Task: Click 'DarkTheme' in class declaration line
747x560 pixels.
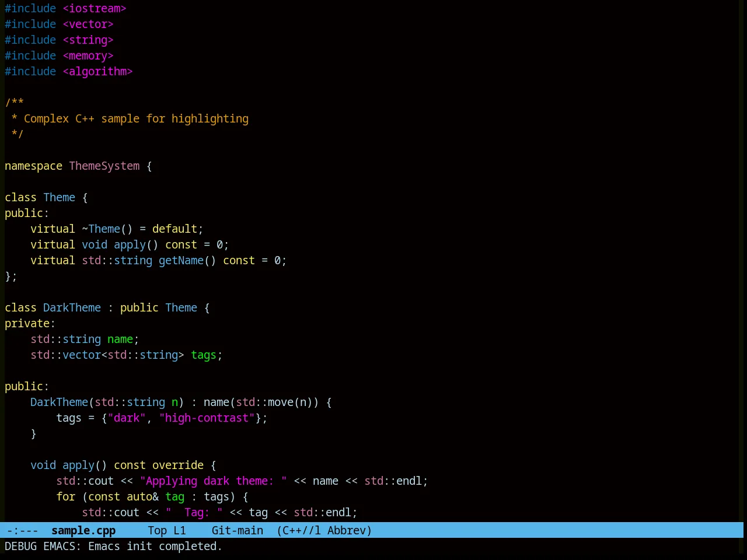Action: (x=72, y=307)
